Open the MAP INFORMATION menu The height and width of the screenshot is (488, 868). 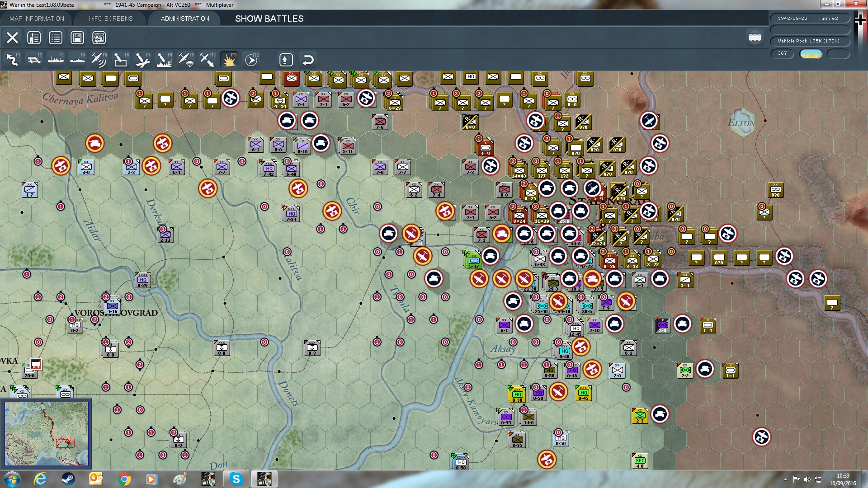tap(36, 19)
